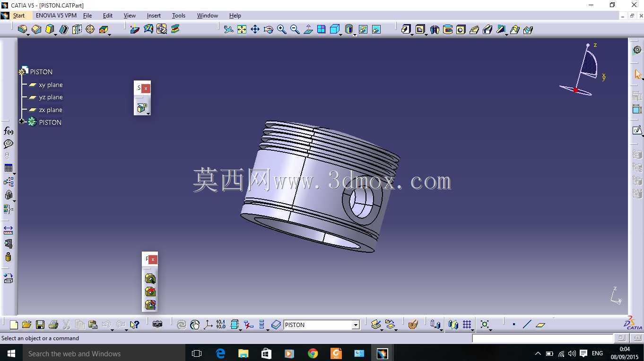Viewport: 644px width, 361px height.
Task: Open the Start menu in menu bar
Action: pos(19,16)
